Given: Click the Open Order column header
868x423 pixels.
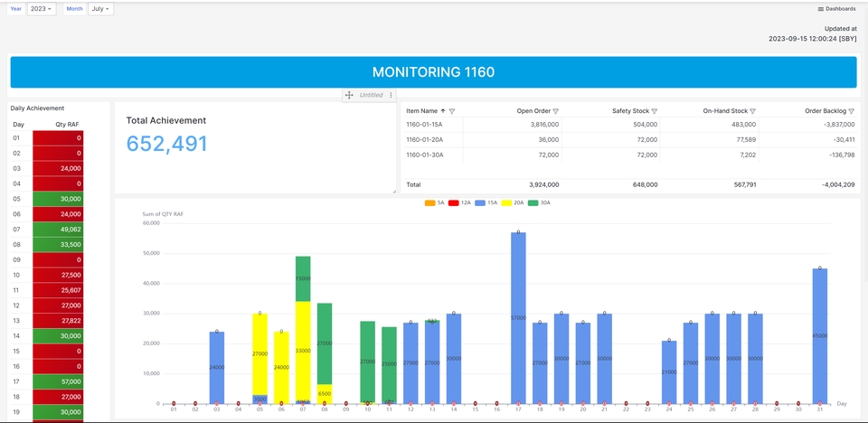Looking at the screenshot, I should pyautogui.click(x=533, y=111).
